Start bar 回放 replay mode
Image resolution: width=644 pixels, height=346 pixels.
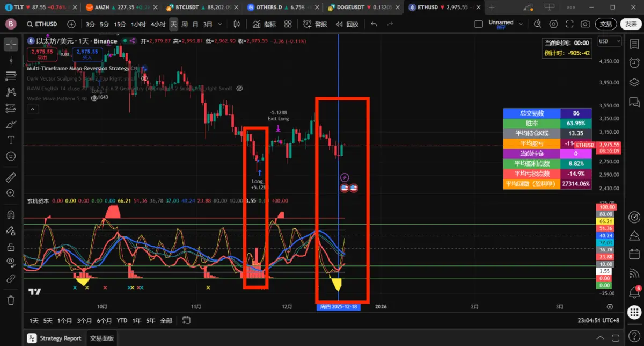[x=347, y=24]
